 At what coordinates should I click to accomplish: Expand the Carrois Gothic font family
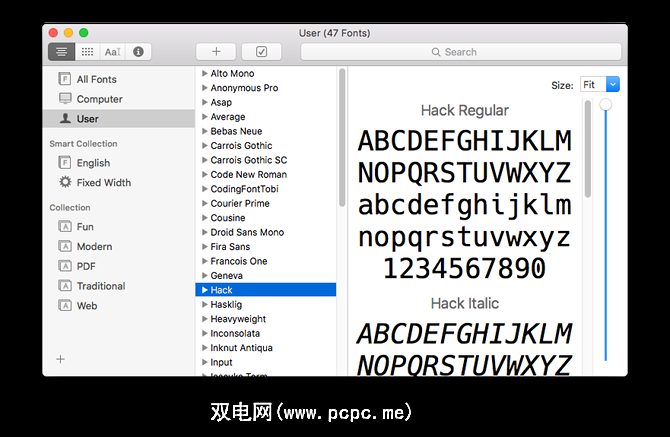(x=205, y=145)
